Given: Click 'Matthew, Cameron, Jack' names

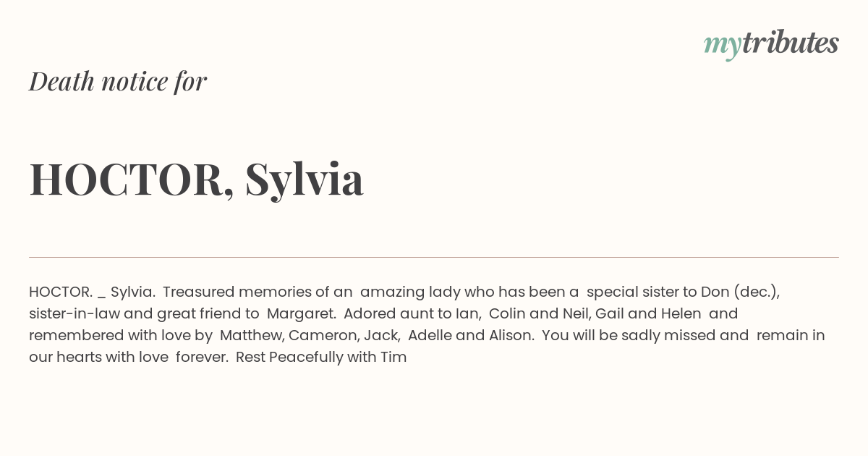Looking at the screenshot, I should click(x=310, y=336).
